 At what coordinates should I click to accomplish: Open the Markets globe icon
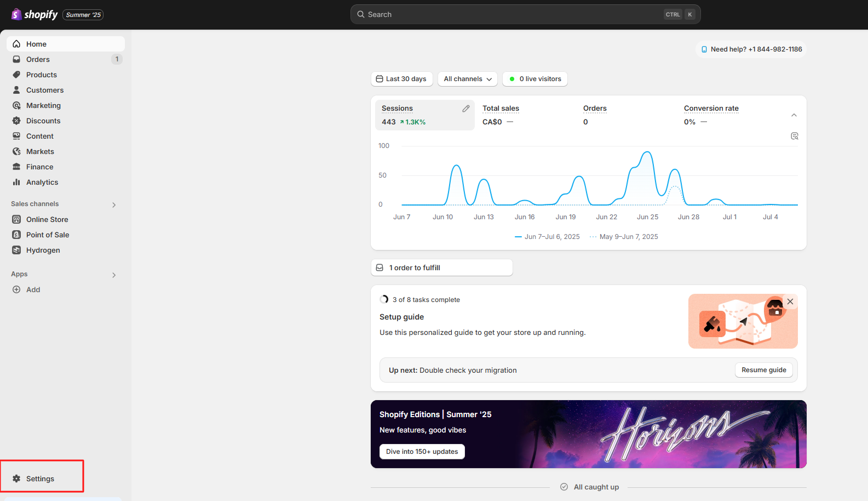pos(16,151)
